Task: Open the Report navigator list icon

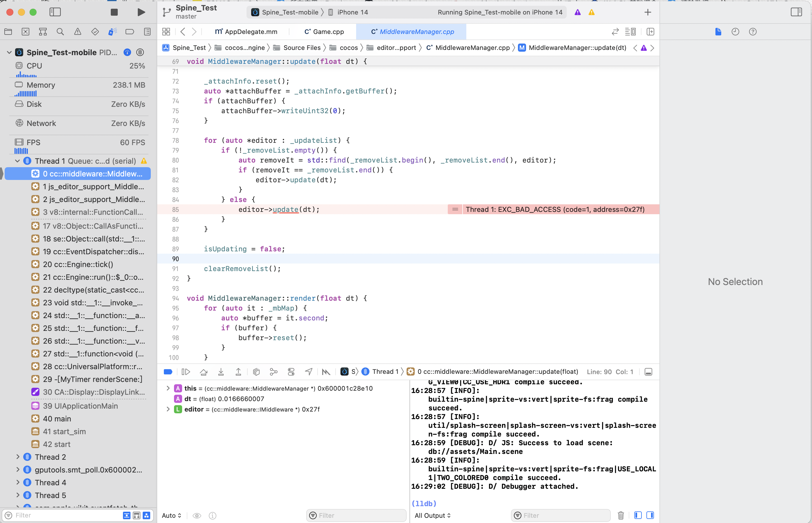Action: 147,32
